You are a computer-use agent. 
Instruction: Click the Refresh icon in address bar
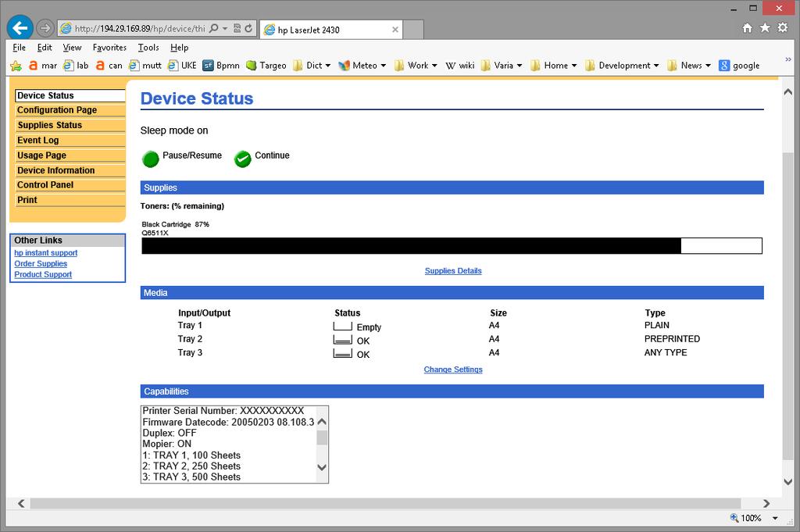(x=248, y=29)
